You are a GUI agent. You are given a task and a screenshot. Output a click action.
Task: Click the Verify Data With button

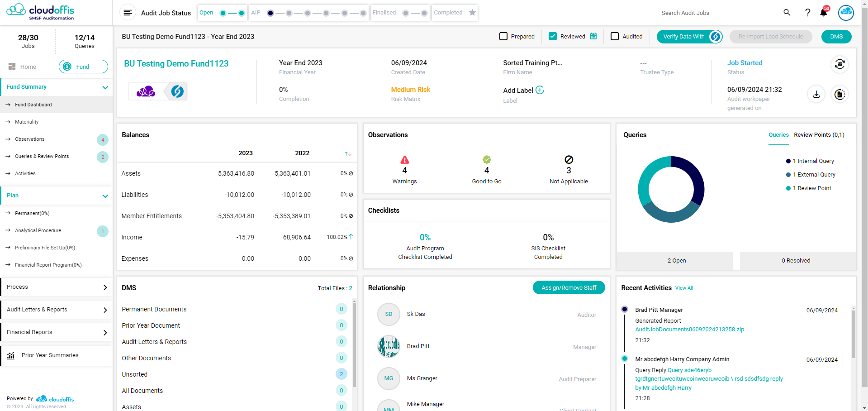click(x=689, y=37)
